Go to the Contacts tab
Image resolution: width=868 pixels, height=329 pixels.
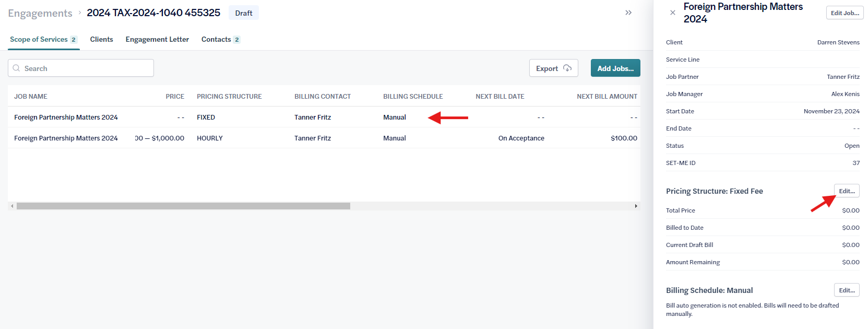[x=220, y=40]
